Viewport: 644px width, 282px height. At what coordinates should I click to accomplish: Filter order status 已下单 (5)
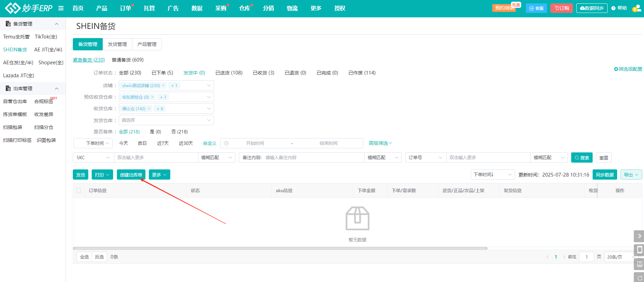pyautogui.click(x=162, y=73)
